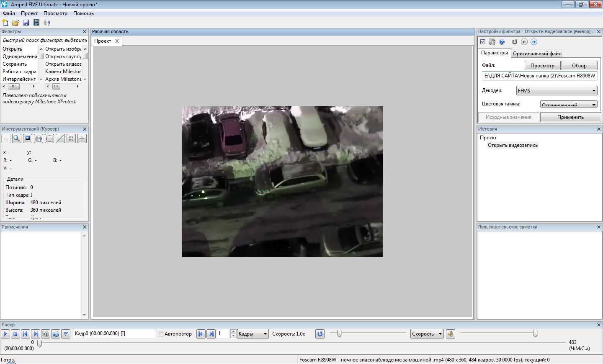
Task: Enable the Автоповтор checkbox
Action: (x=160, y=334)
